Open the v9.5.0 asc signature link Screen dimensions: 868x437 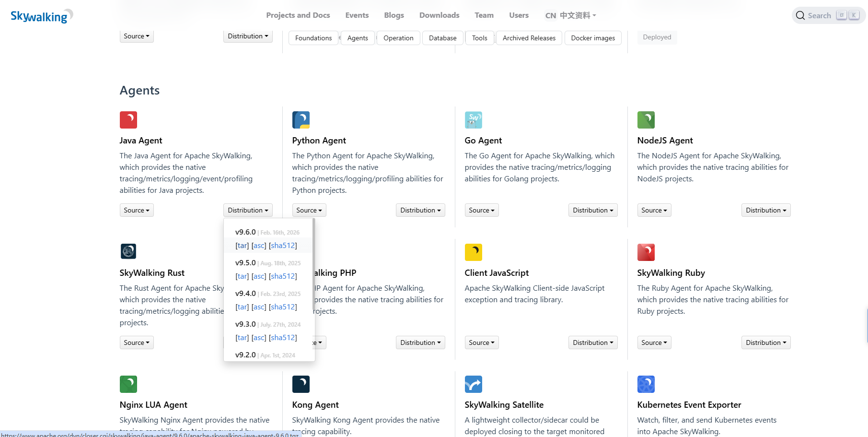coord(259,276)
